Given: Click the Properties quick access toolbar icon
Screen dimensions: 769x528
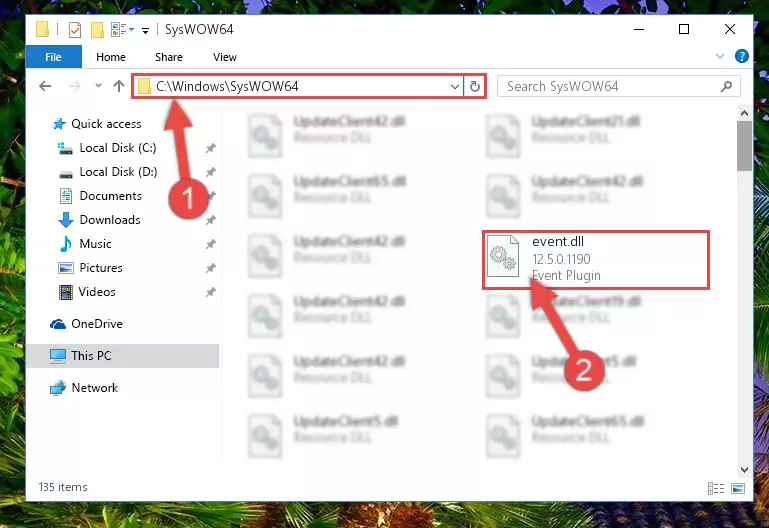Looking at the screenshot, I should click(75, 30).
